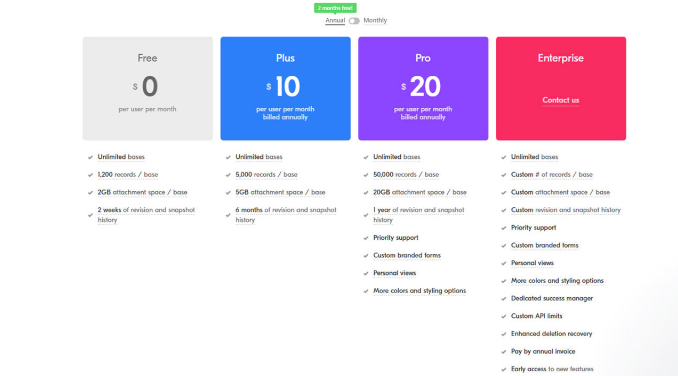Click Enhanced deletion recovery feature
The width and height of the screenshot is (678, 376).
point(551,334)
